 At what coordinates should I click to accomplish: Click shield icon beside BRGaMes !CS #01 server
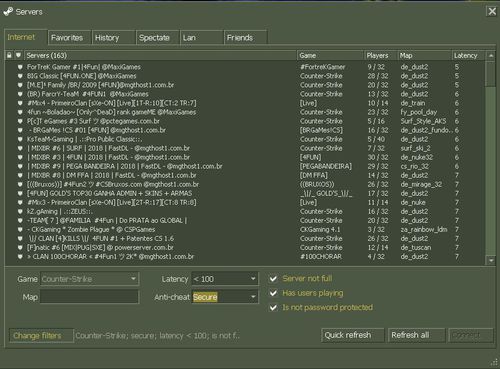pyautogui.click(x=20, y=130)
